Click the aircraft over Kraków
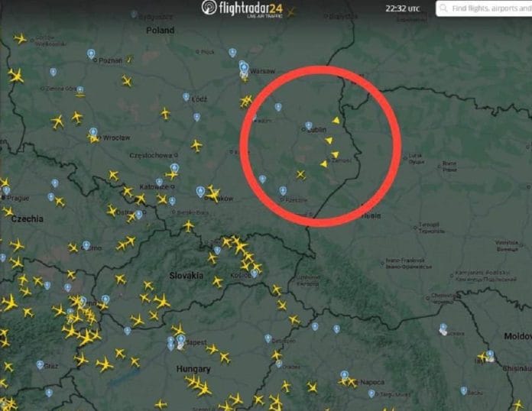Viewport: 532px width, 411px height. (213, 194)
